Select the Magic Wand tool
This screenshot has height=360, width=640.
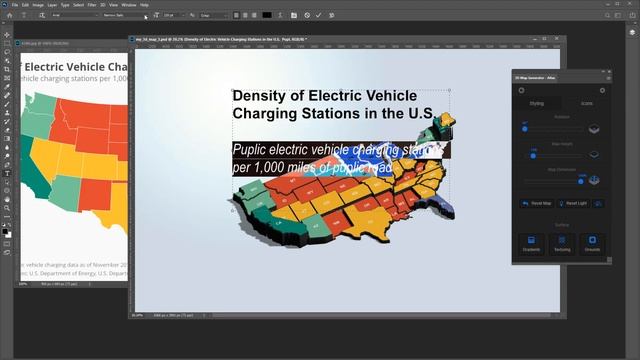click(x=7, y=61)
